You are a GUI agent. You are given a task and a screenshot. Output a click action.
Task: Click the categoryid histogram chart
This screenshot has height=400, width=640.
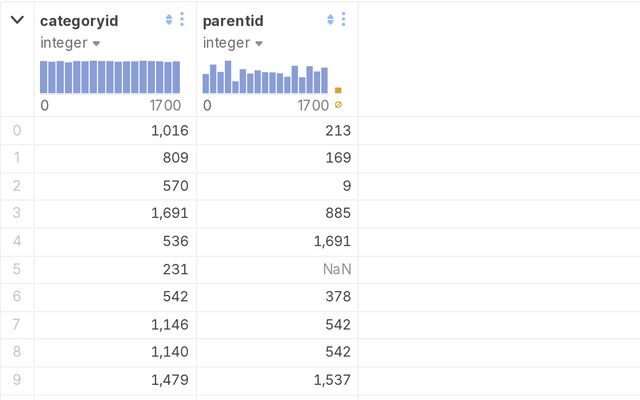point(110,77)
